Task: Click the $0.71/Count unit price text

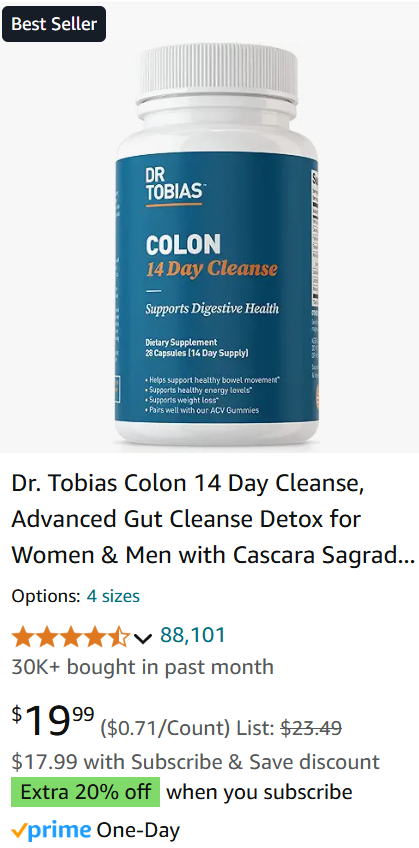Action: 166,729
